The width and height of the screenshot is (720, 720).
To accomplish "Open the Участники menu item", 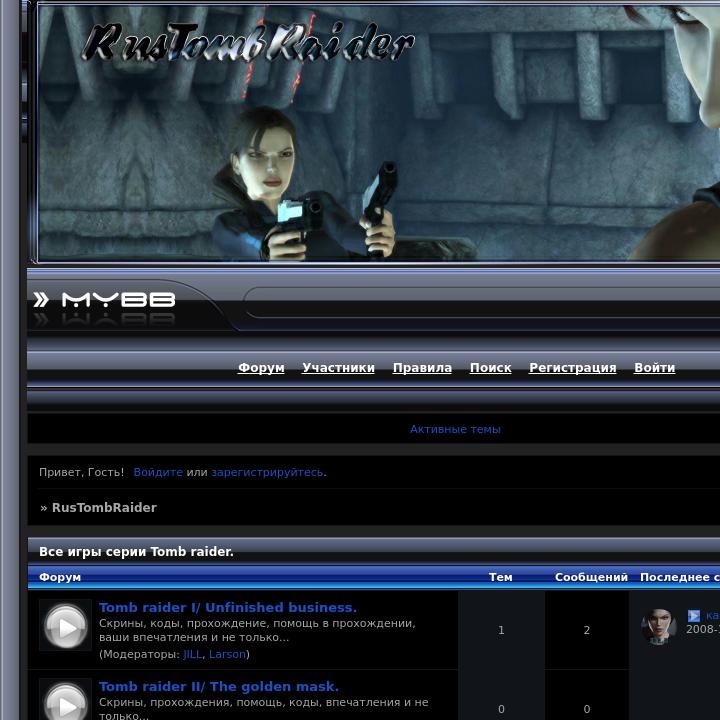I will [x=338, y=368].
